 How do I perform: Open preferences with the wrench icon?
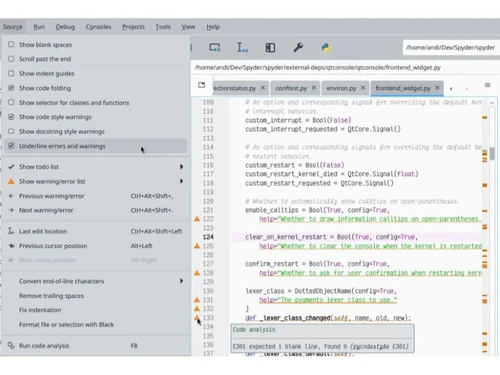click(x=298, y=48)
